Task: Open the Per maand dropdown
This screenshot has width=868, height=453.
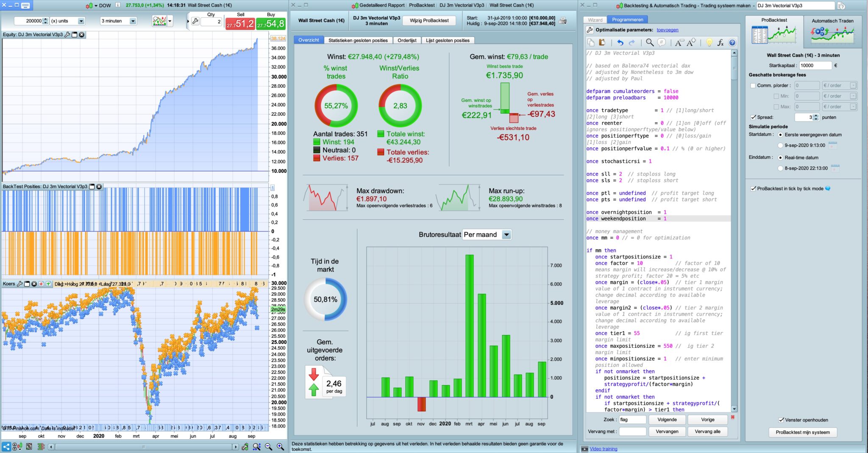Action: click(x=487, y=235)
